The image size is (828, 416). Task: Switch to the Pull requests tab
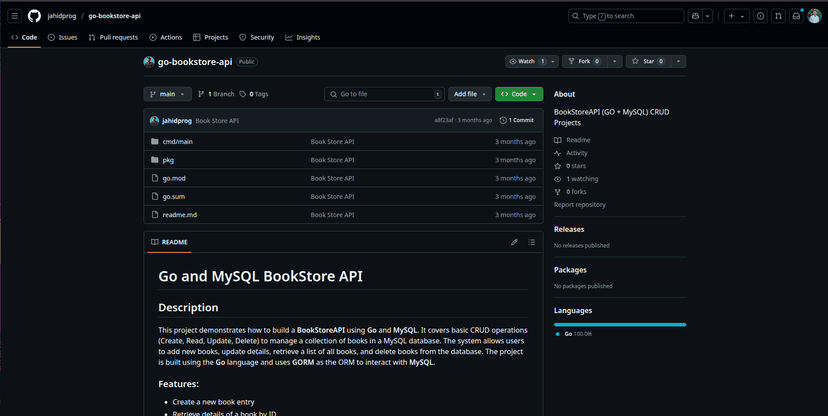pos(113,37)
